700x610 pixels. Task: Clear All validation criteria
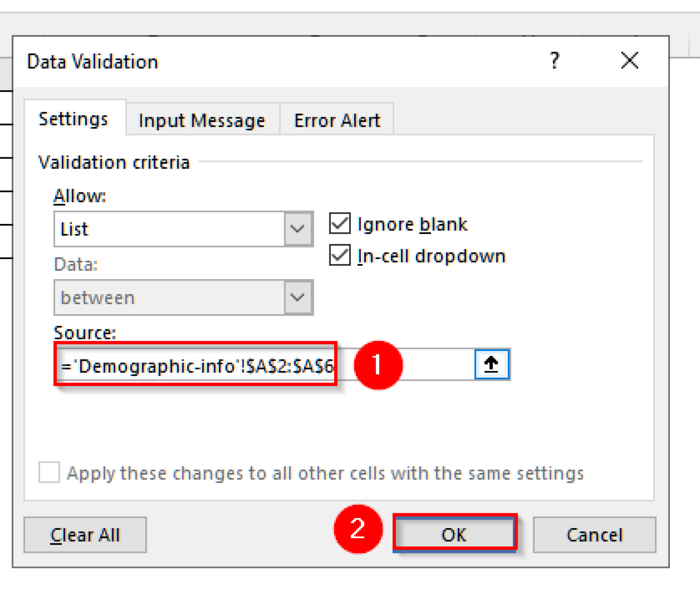(85, 534)
